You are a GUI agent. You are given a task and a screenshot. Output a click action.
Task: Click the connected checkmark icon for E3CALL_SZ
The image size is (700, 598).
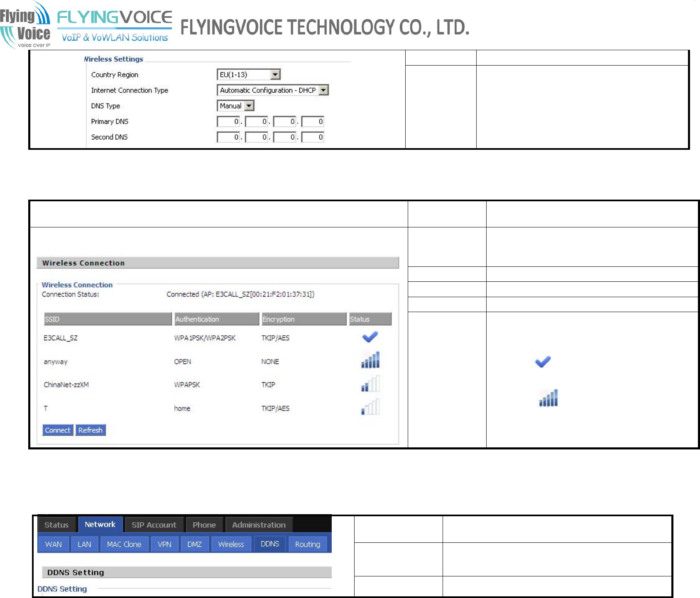click(370, 337)
